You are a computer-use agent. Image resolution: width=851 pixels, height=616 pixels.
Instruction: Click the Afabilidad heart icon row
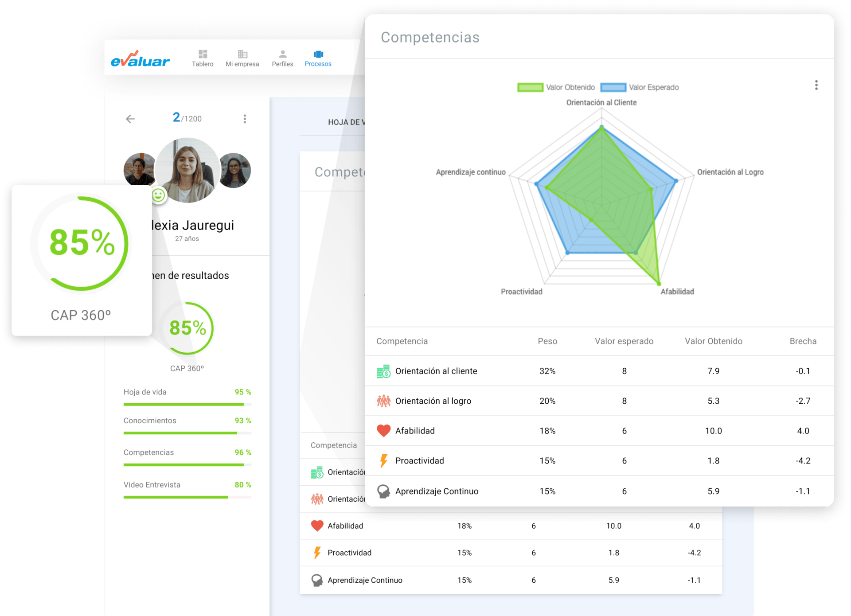click(383, 431)
